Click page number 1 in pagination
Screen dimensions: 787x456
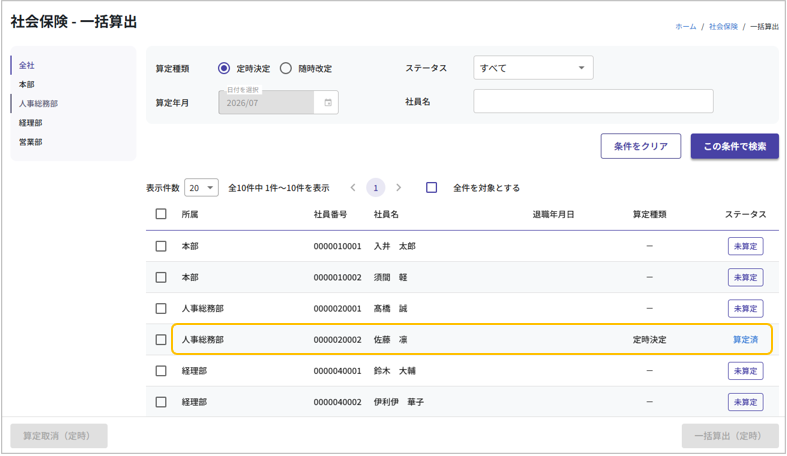[376, 188]
